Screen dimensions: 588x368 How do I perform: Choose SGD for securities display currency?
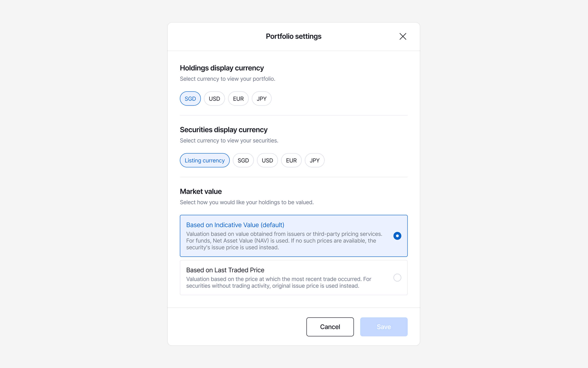click(x=243, y=160)
